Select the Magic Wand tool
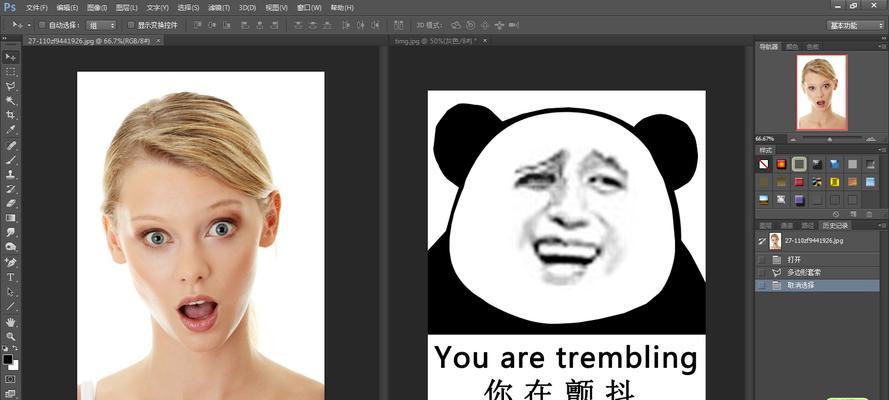 click(10, 101)
